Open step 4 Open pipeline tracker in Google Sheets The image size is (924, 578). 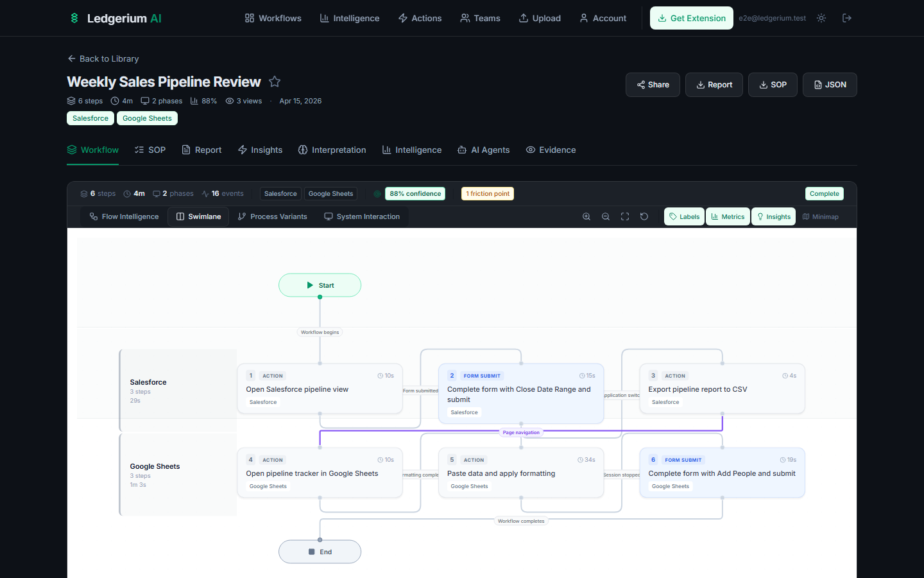pyautogui.click(x=320, y=473)
